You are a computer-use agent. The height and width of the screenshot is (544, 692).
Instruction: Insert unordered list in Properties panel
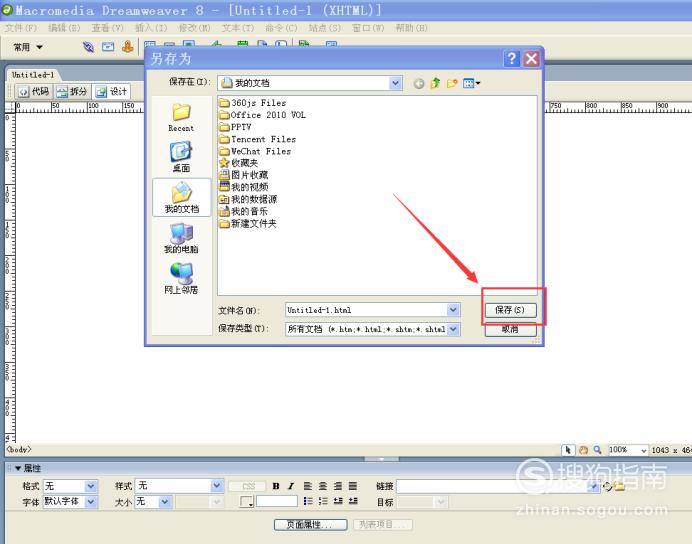pos(308,501)
